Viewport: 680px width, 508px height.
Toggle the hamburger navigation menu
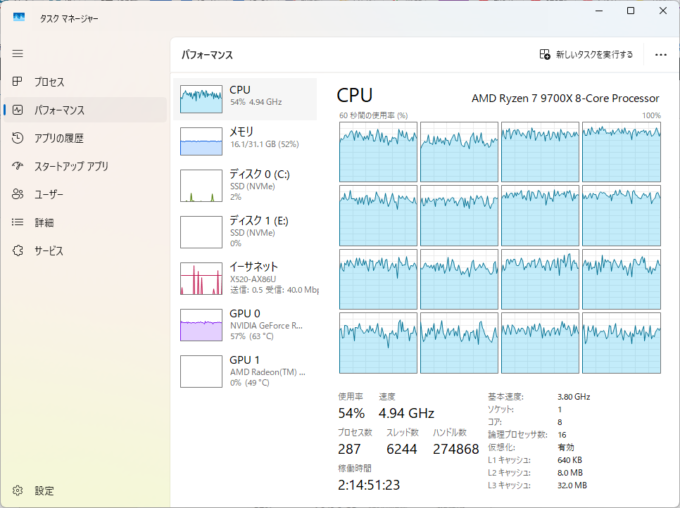point(17,53)
